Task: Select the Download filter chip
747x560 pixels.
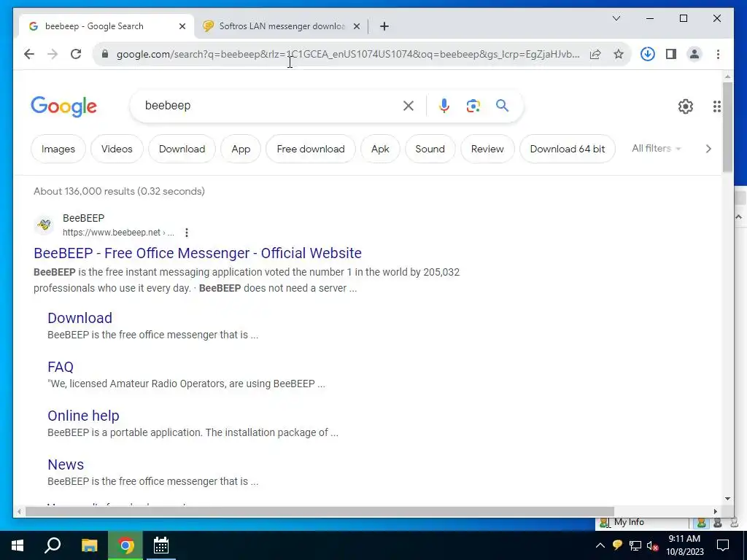Action: tap(182, 149)
